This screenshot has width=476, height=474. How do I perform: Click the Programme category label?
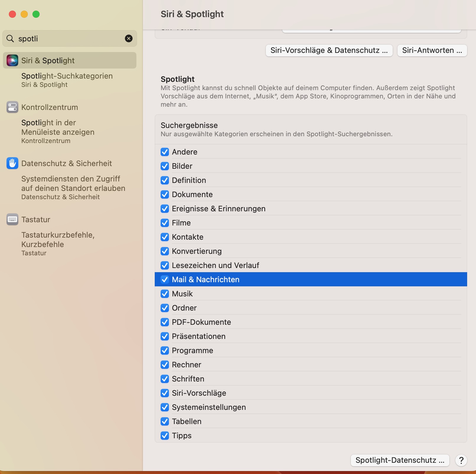[x=193, y=350]
